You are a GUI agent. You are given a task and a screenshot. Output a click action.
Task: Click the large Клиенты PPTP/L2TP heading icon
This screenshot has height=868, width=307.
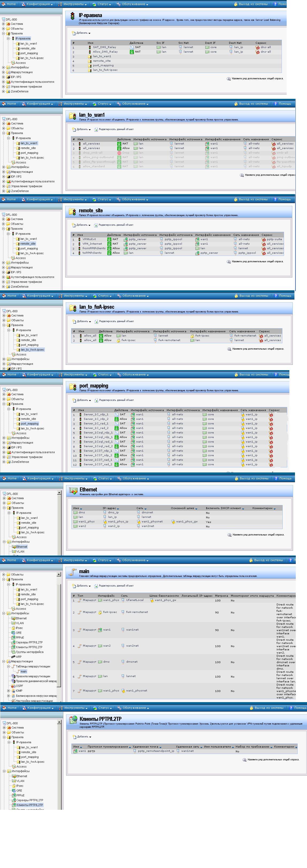[x=73, y=720]
